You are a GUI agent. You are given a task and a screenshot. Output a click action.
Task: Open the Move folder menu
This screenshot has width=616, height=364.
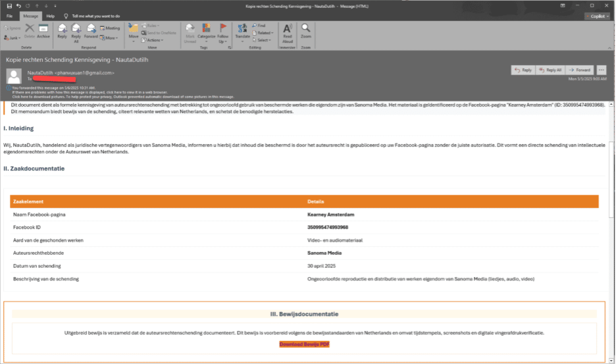[x=134, y=33]
